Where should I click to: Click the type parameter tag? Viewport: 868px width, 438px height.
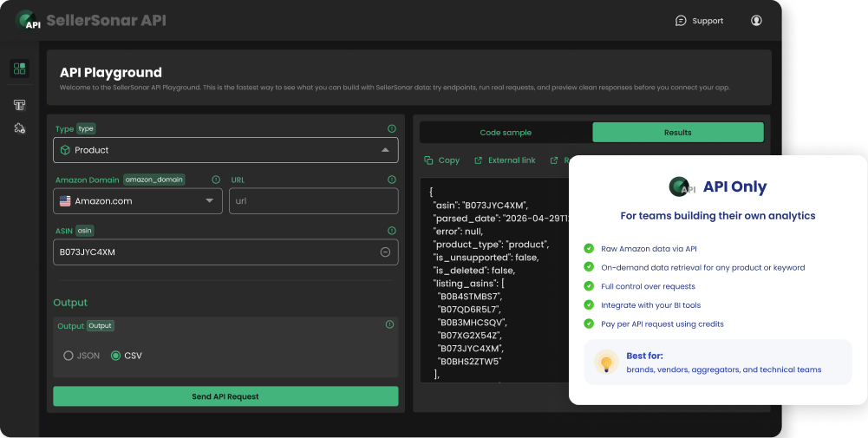(86, 128)
